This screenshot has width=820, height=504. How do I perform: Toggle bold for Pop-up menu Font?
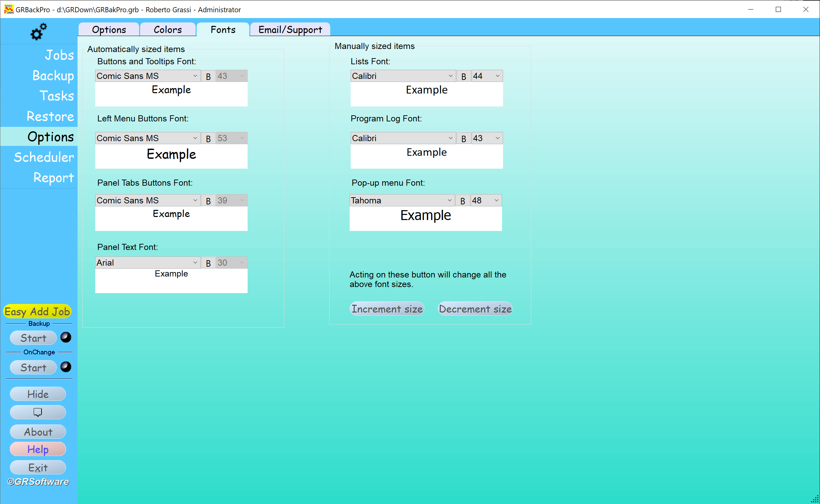click(463, 201)
